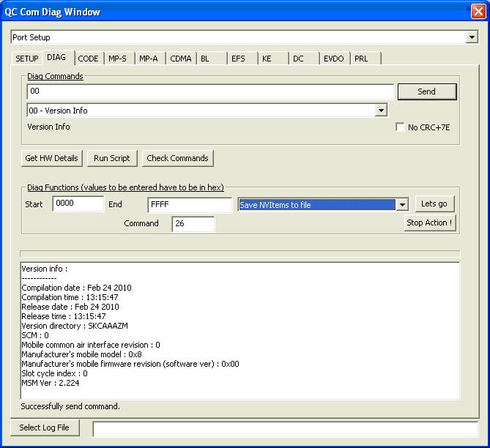490x448 pixels.
Task: Go to the EVDO tab
Action: (334, 59)
